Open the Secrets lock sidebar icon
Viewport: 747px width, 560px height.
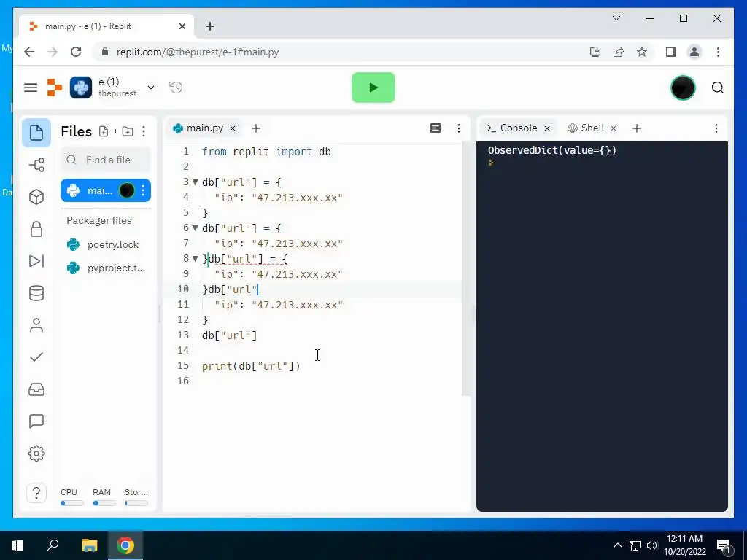point(36,229)
